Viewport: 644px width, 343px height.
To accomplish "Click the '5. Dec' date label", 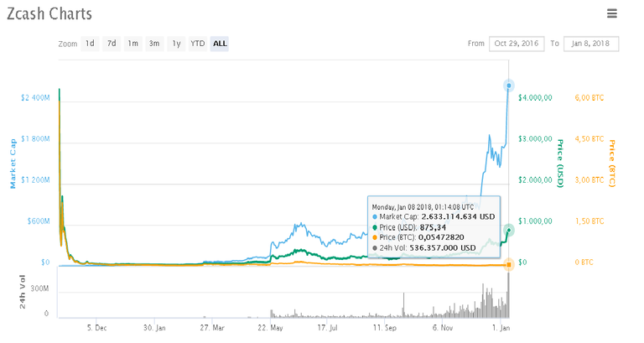I will [x=97, y=328].
